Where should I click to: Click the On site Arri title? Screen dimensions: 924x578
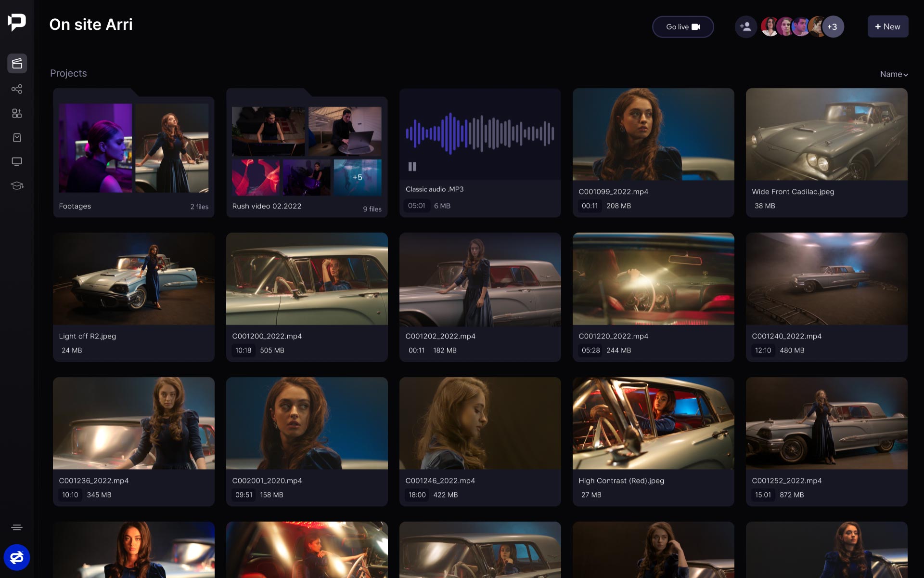91,25
